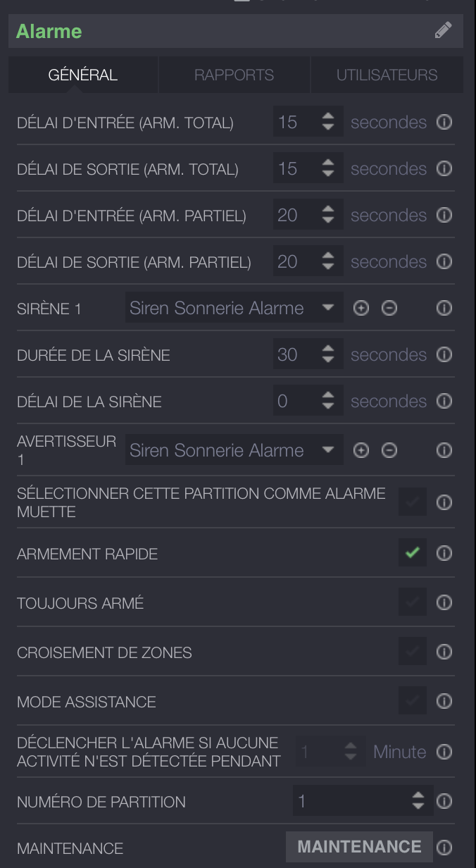This screenshot has height=868, width=476.
Task: Click the minus icon next to Sirène 1
Action: tap(389, 309)
